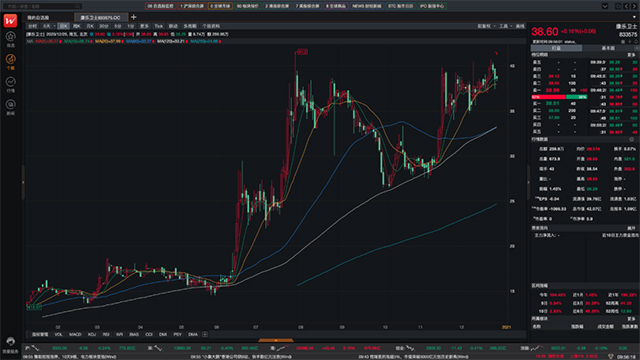The image size is (640, 360).
Task: Click the orange panel handle below chart
Action: 276,340
